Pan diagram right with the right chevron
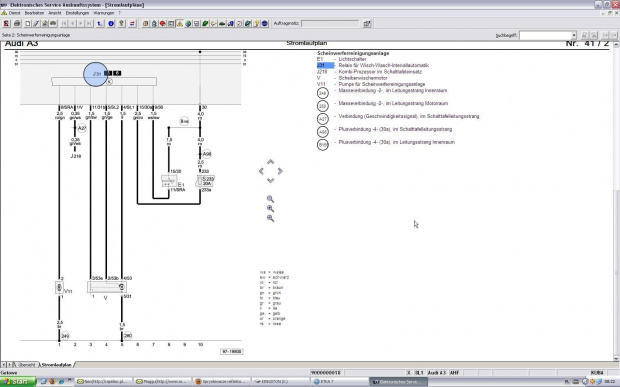The image size is (620, 387). pos(280,171)
